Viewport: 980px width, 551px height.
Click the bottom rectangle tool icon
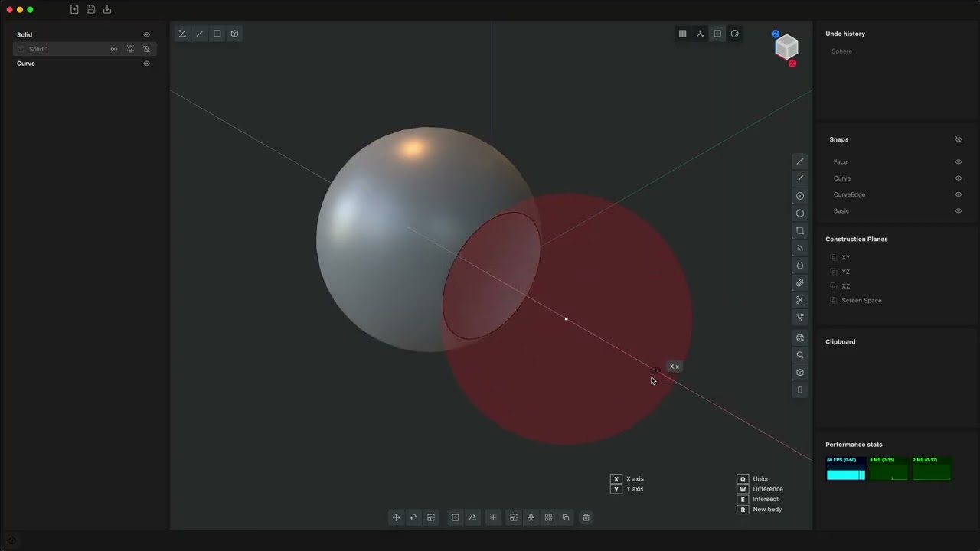tap(800, 390)
